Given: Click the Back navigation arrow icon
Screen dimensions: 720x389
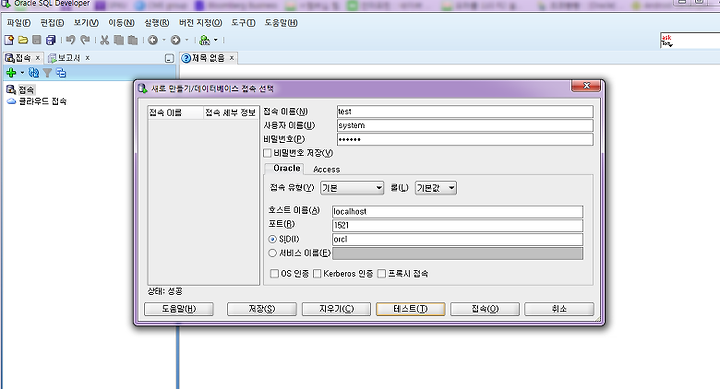Looking at the screenshot, I should click(153, 40).
